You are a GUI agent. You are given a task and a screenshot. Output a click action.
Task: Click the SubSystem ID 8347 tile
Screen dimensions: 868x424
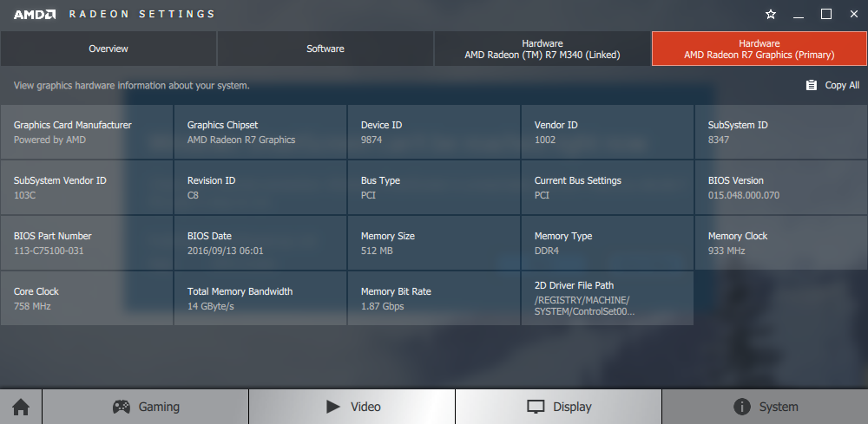pos(781,132)
